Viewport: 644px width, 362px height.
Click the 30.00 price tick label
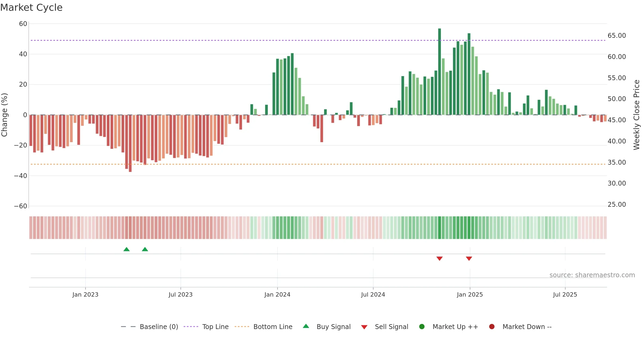click(x=617, y=183)
